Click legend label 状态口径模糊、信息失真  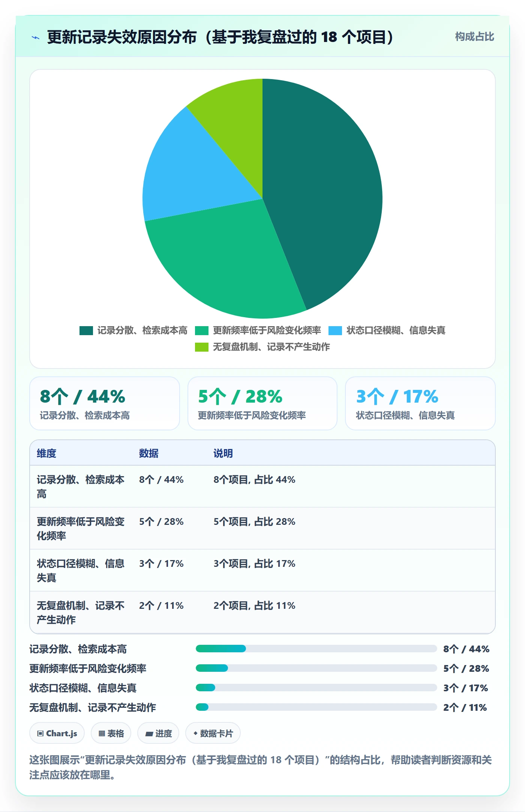click(396, 331)
